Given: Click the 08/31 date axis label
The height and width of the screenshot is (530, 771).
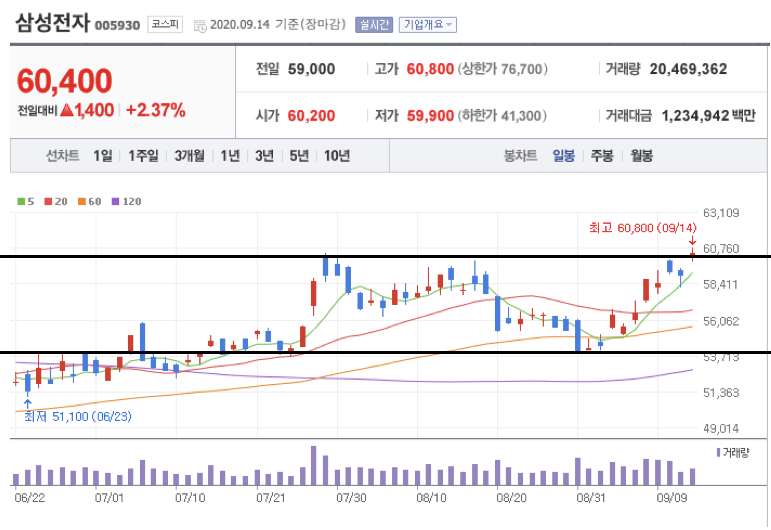Looking at the screenshot, I should (591, 498).
